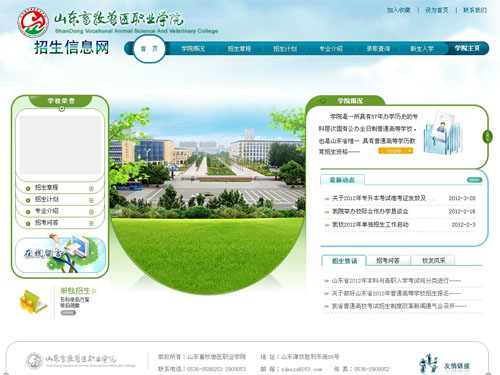500x375 pixels.
Task: Click the small arrow beside 单独招生 heading
Action: (x=94, y=291)
